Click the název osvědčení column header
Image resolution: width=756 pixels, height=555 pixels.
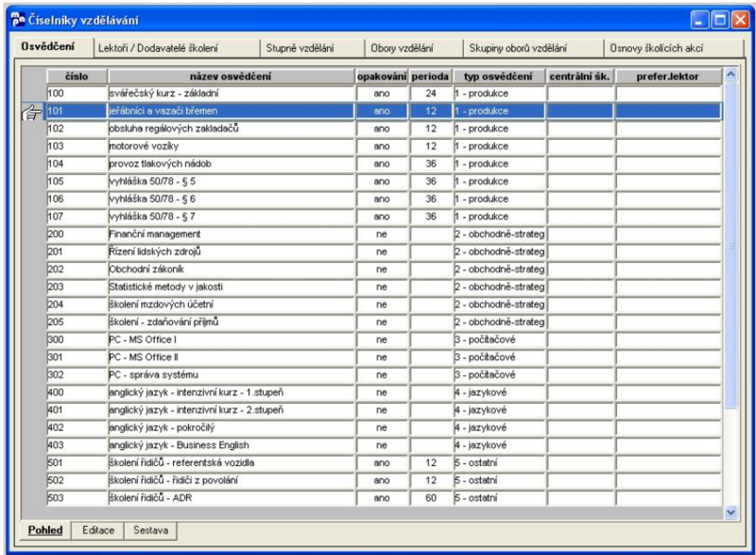tap(231, 77)
